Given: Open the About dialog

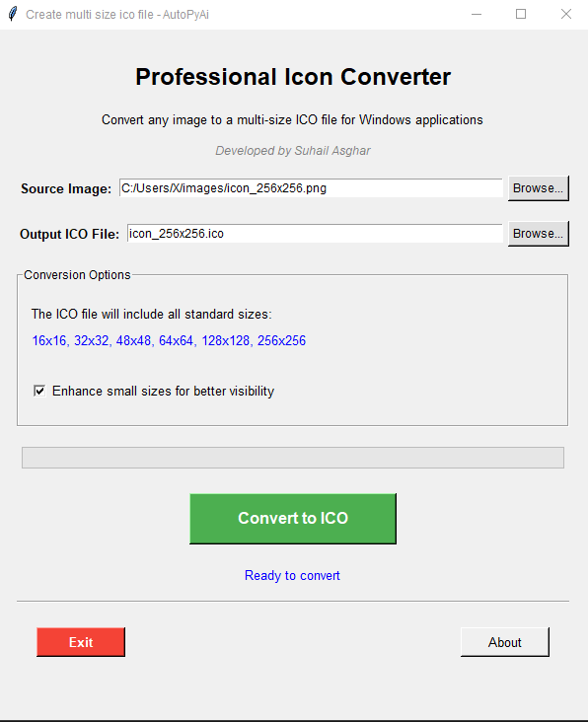Looking at the screenshot, I should [x=505, y=642].
